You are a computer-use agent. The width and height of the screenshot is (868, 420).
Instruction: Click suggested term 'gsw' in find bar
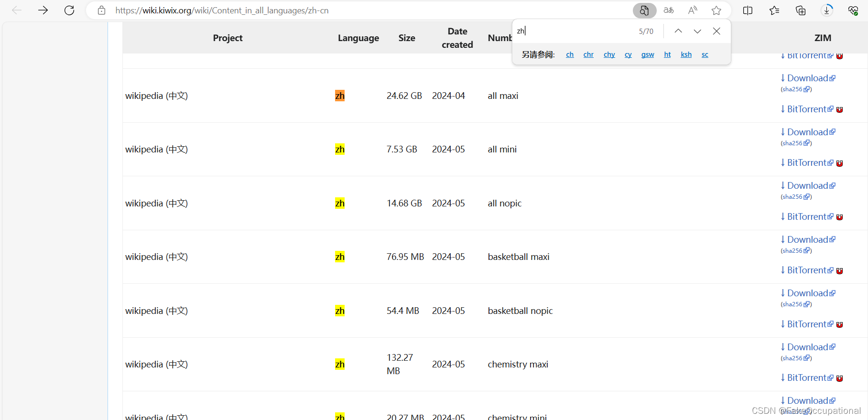click(x=648, y=54)
